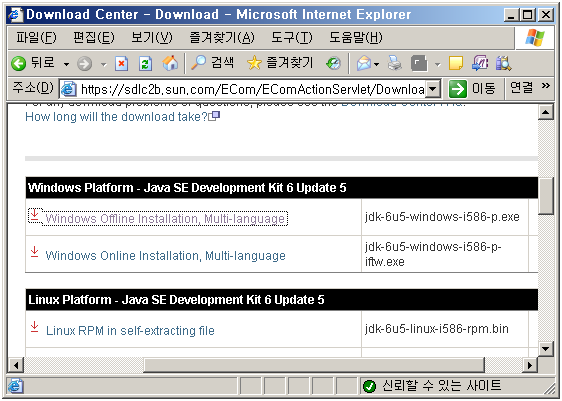The image size is (562, 401).
Task: Click the vertical scrollbar down arrow
Action: [546, 348]
